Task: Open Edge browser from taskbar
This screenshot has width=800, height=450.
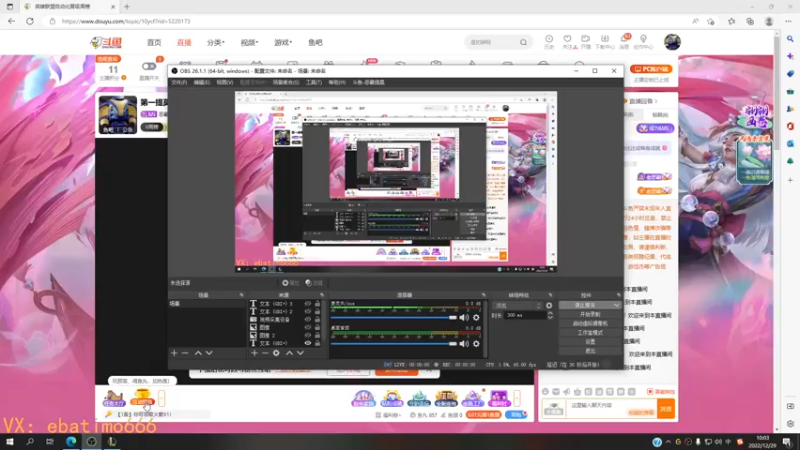Action: [71, 441]
